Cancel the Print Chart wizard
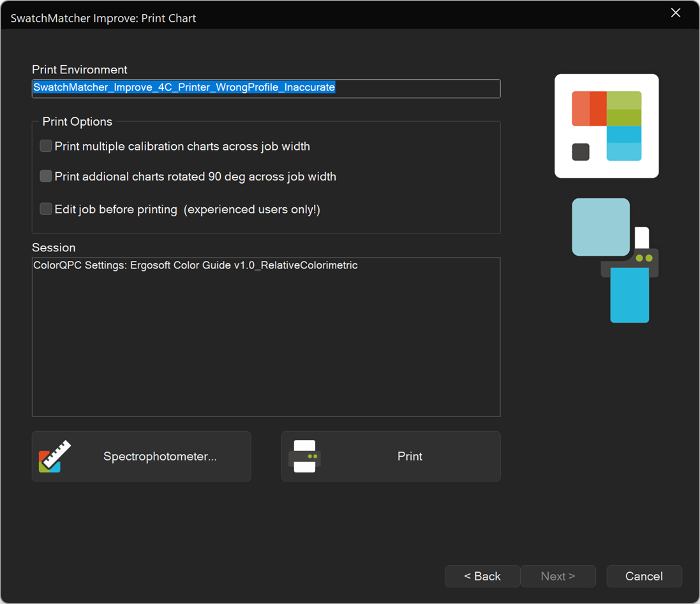The width and height of the screenshot is (700, 604). coord(644,577)
